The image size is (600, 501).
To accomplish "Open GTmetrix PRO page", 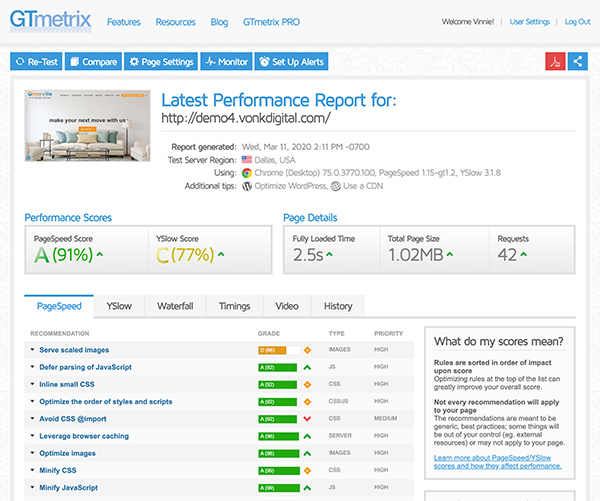I will click(x=271, y=22).
